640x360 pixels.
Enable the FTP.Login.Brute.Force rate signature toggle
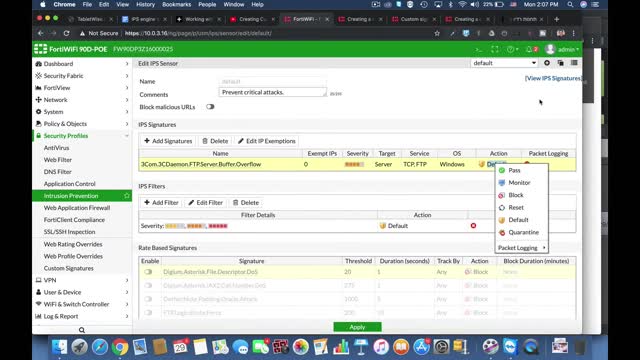[148, 313]
